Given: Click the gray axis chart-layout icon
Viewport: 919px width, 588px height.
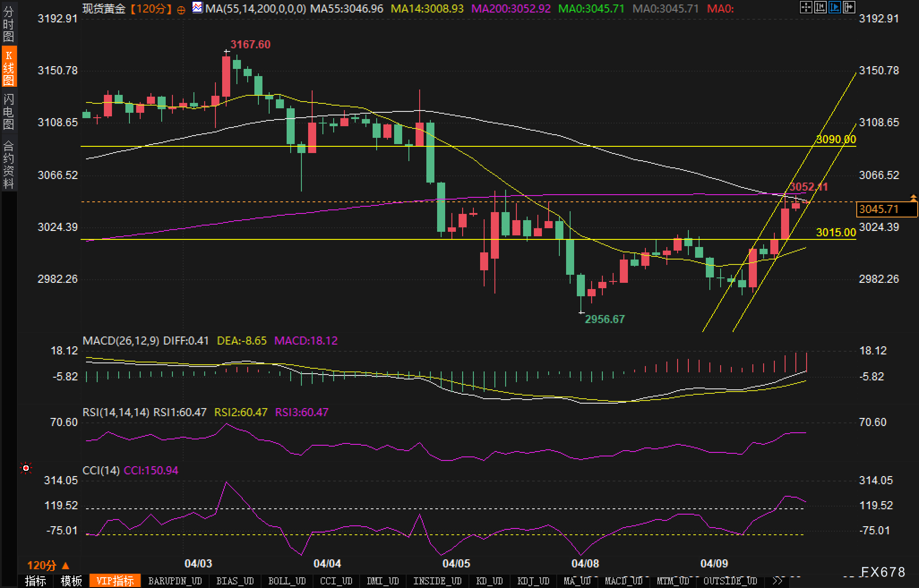Looking at the screenshot, I should [820, 7].
